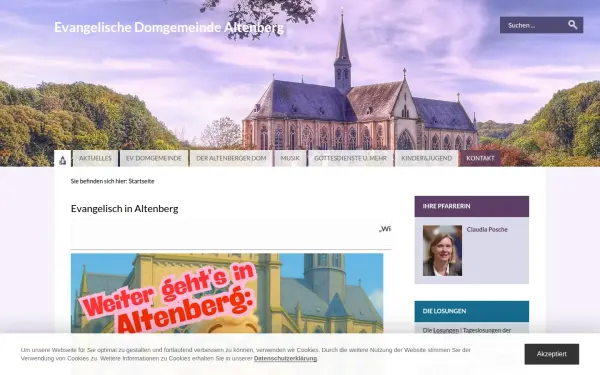The width and height of the screenshot is (600, 375).
Task: Click the Evangelisch in Altenberg heading
Action: (124, 209)
